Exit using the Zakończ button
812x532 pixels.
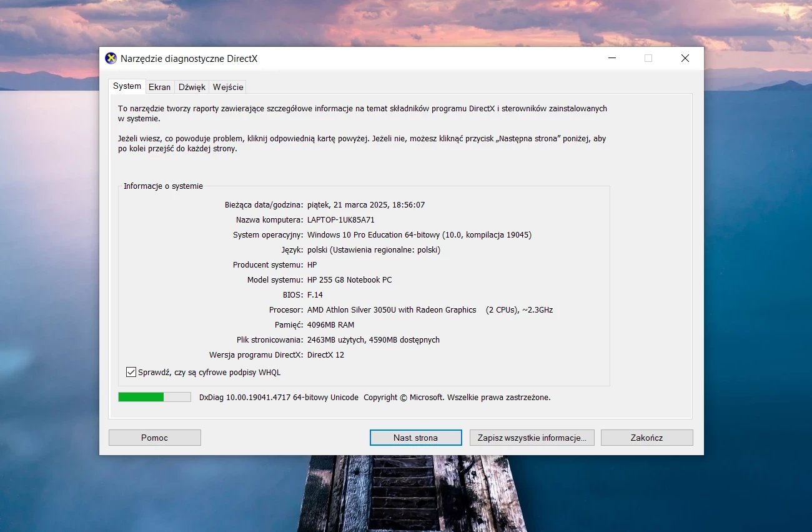tap(646, 438)
